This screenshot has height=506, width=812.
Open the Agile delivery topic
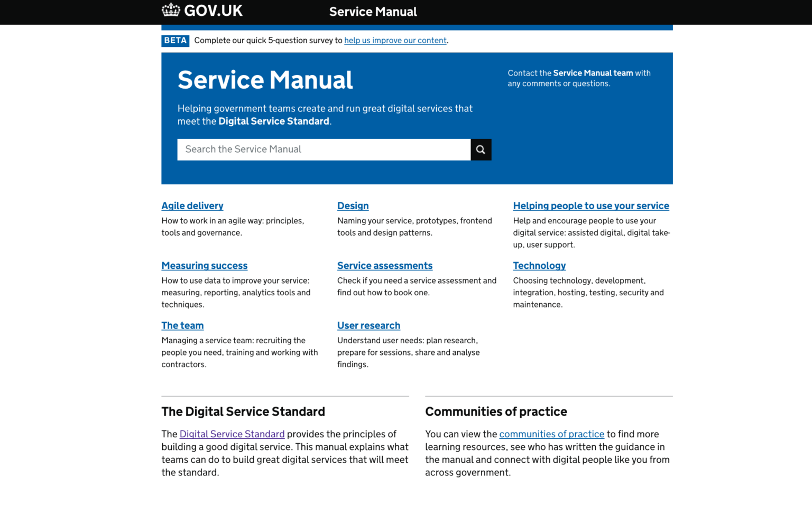192,205
